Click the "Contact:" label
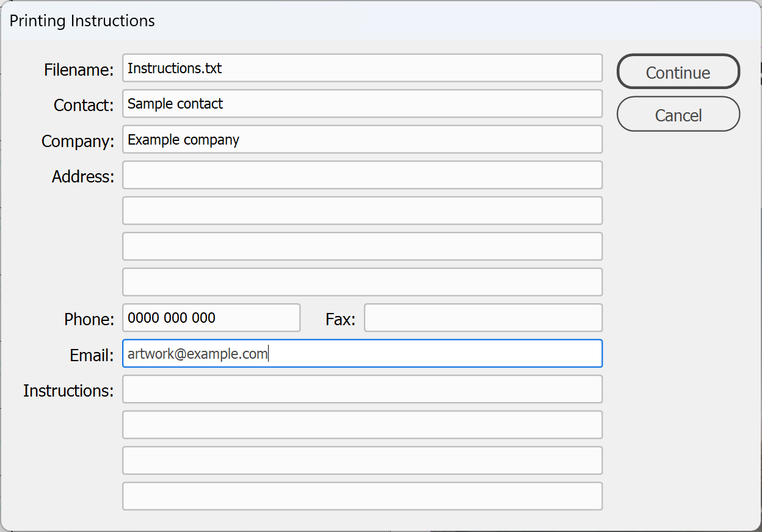Screen dimensions: 762x532 tap(84, 106)
